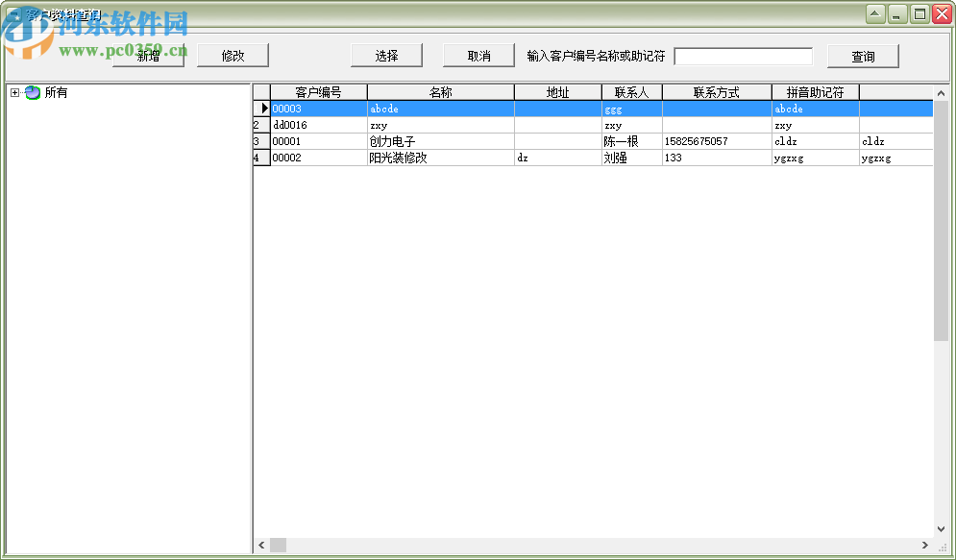The height and width of the screenshot is (560, 956).
Task: Click the 联系人 column header
Action: tap(631, 92)
